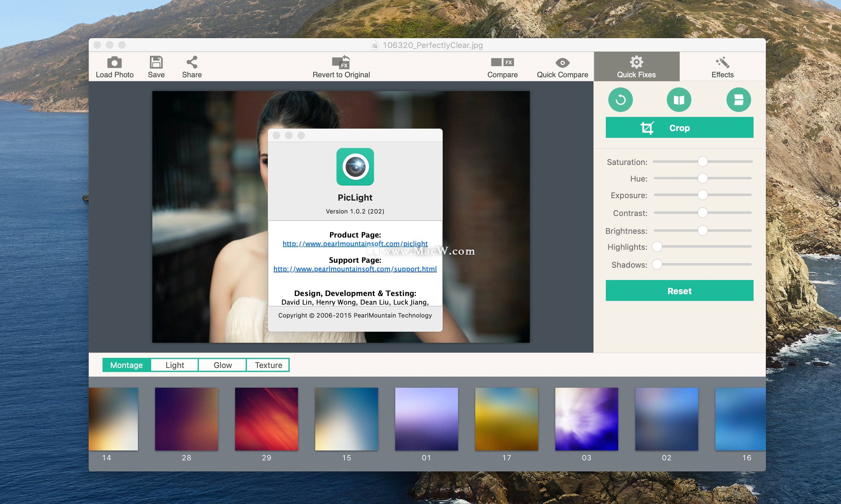Viewport: 841px width, 504px height.
Task: Click the Load Photo camera icon
Action: (115, 62)
